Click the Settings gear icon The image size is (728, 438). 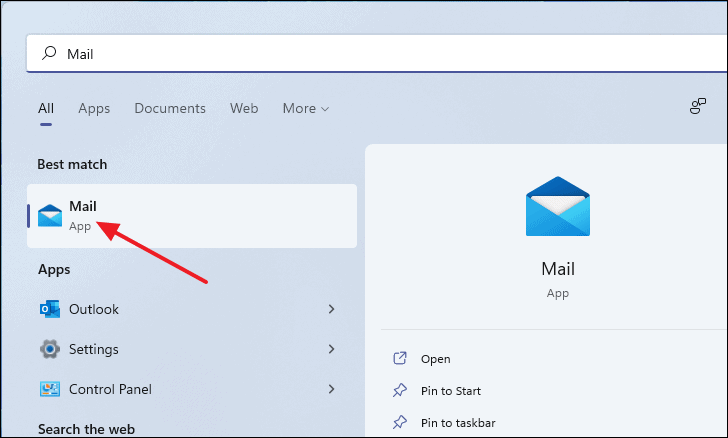[x=50, y=349]
